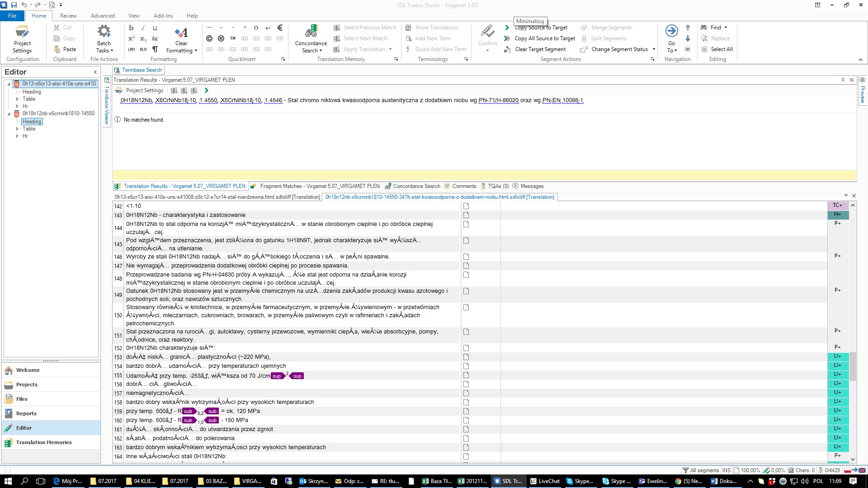Open the Skrzyn... Outlook taskbar app
Image resolution: width=868 pixels, height=488 pixels.
click(x=313, y=481)
